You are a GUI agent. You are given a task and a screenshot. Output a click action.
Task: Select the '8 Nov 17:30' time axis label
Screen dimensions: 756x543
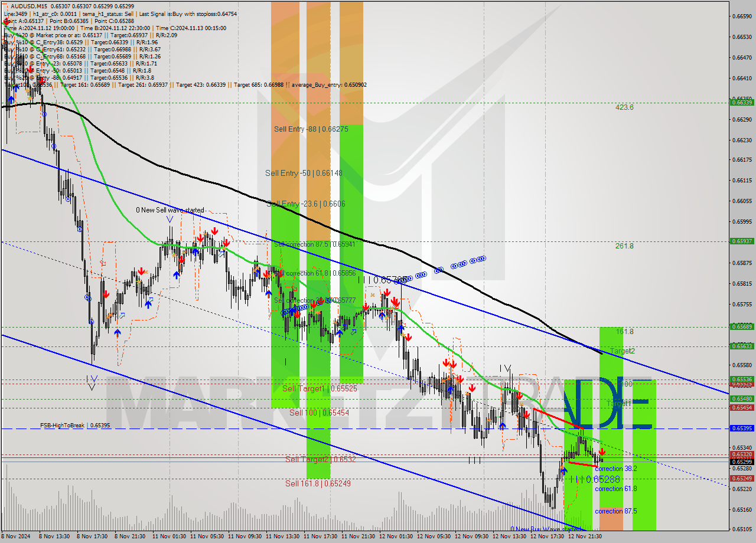pyautogui.click(x=93, y=537)
